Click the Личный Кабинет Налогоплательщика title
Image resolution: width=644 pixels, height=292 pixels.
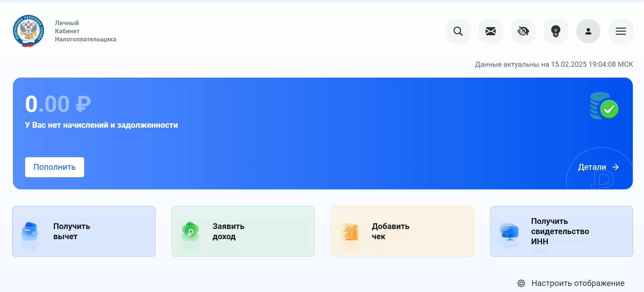coord(86,31)
